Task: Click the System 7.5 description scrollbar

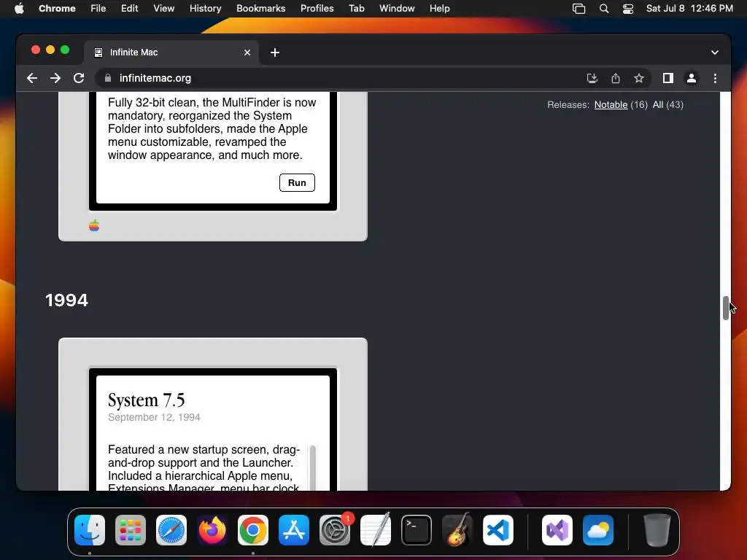Action: tap(312, 467)
